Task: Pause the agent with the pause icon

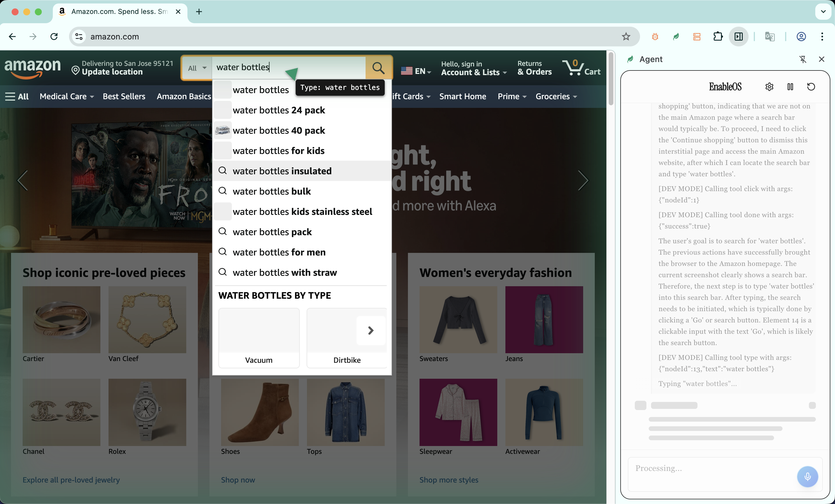Action: click(790, 87)
